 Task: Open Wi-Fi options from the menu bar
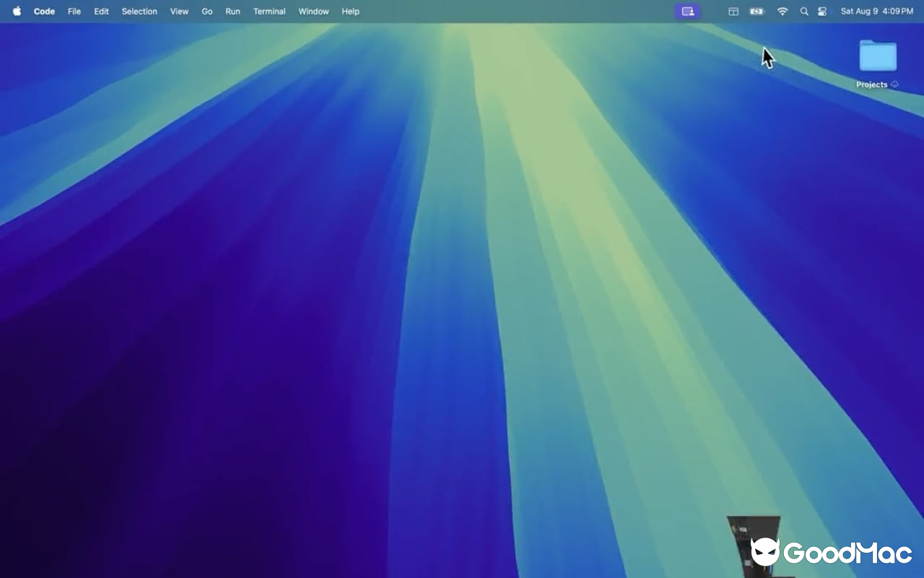pos(782,11)
